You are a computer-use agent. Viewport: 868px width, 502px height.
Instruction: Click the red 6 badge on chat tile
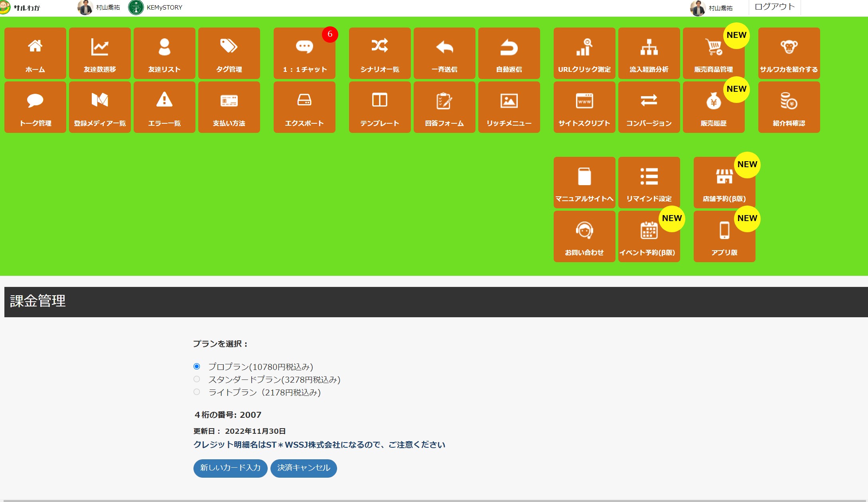tap(330, 34)
